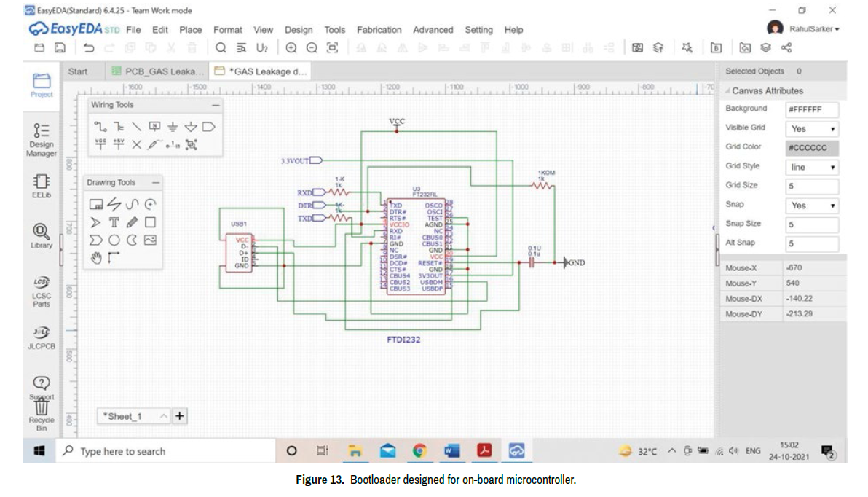This screenshot has width=868, height=497.
Task: Open the Fabrication menu
Action: click(x=379, y=30)
